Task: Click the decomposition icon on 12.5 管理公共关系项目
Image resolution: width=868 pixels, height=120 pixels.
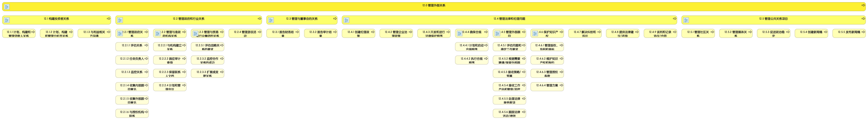Action: coord(686,20)
